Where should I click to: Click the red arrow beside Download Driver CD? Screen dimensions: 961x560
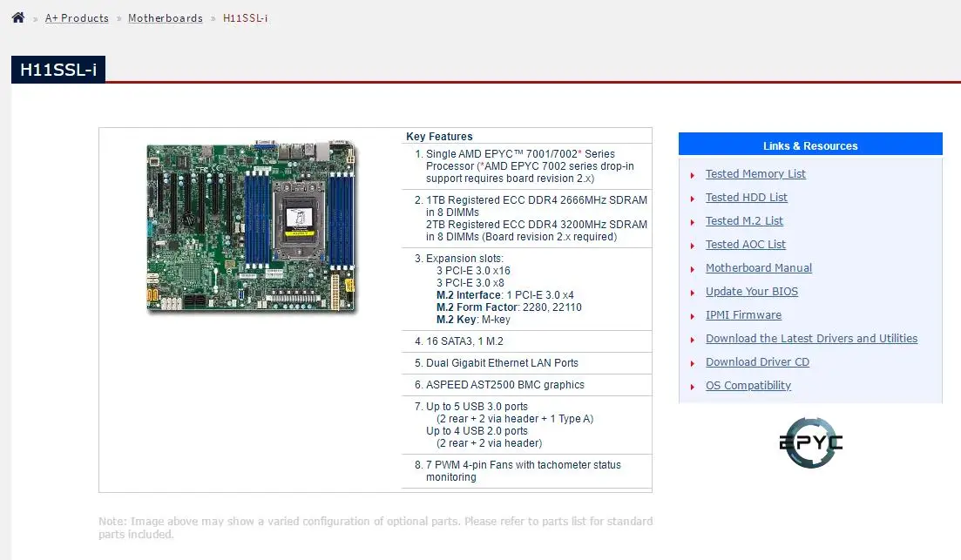[693, 363]
